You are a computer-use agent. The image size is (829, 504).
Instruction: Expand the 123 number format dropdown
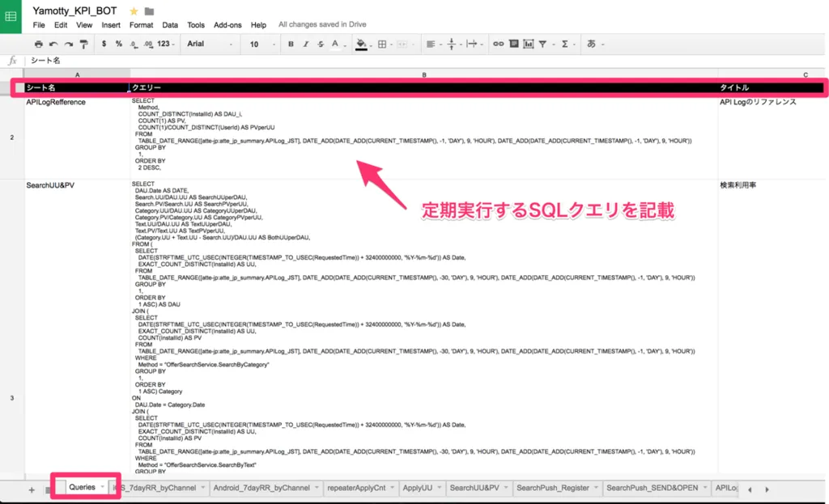coord(167,44)
